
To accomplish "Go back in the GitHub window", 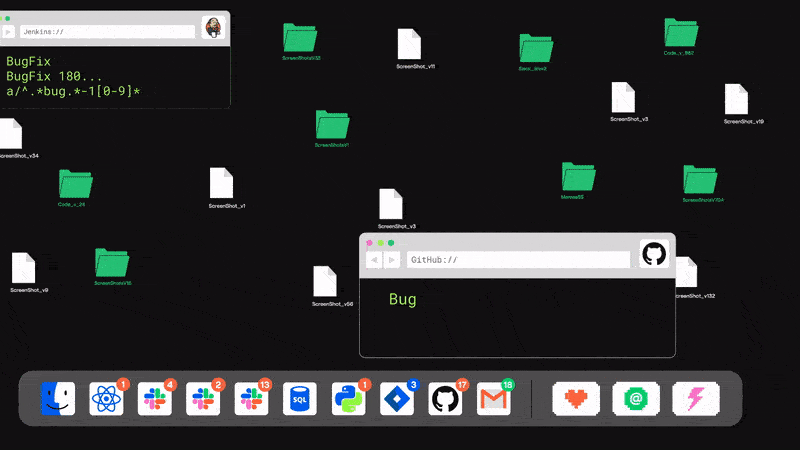I will pyautogui.click(x=374, y=260).
